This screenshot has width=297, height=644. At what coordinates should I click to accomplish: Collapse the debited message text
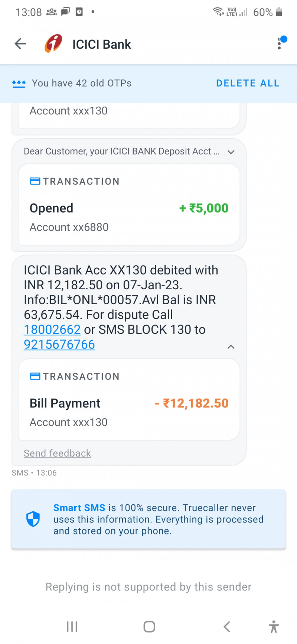[231, 347]
